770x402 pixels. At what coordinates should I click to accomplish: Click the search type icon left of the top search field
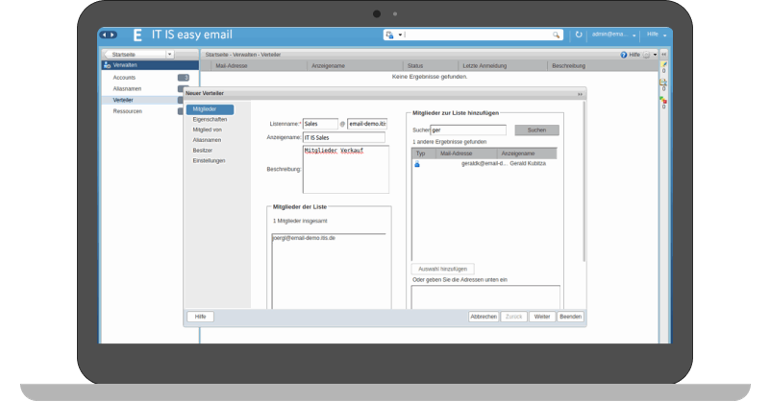pos(389,34)
